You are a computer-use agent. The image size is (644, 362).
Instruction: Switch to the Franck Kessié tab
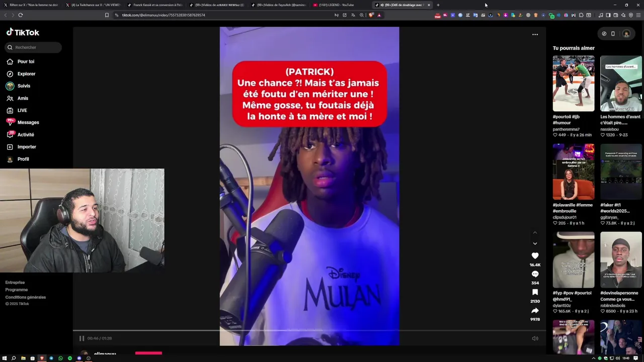(154, 5)
